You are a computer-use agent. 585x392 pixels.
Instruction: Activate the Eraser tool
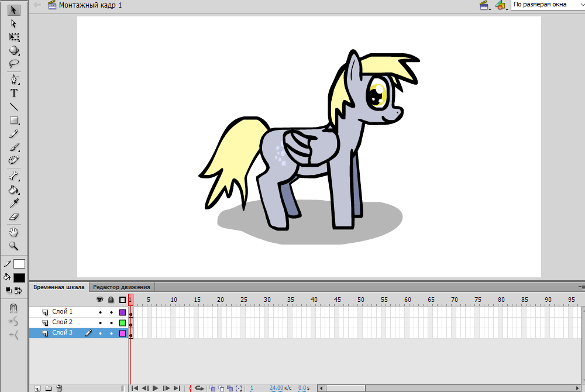[14, 216]
